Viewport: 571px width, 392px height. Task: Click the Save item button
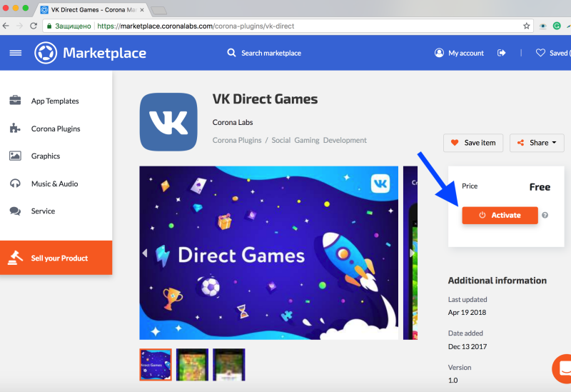click(473, 143)
